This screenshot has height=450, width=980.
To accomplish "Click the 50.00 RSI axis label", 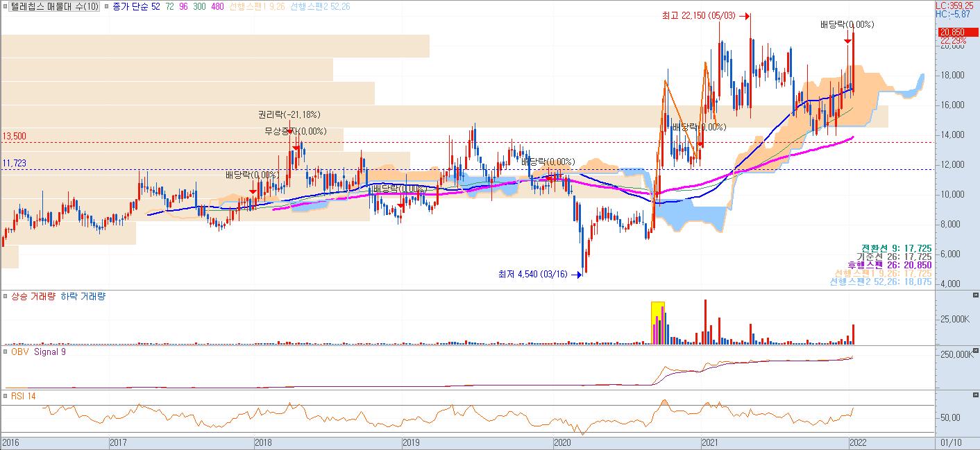I will pyautogui.click(x=949, y=417).
